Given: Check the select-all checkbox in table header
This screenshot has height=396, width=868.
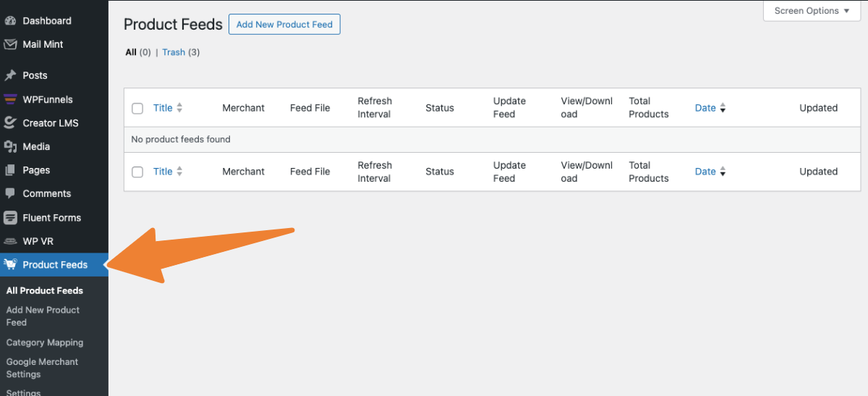Looking at the screenshot, I should [x=137, y=109].
